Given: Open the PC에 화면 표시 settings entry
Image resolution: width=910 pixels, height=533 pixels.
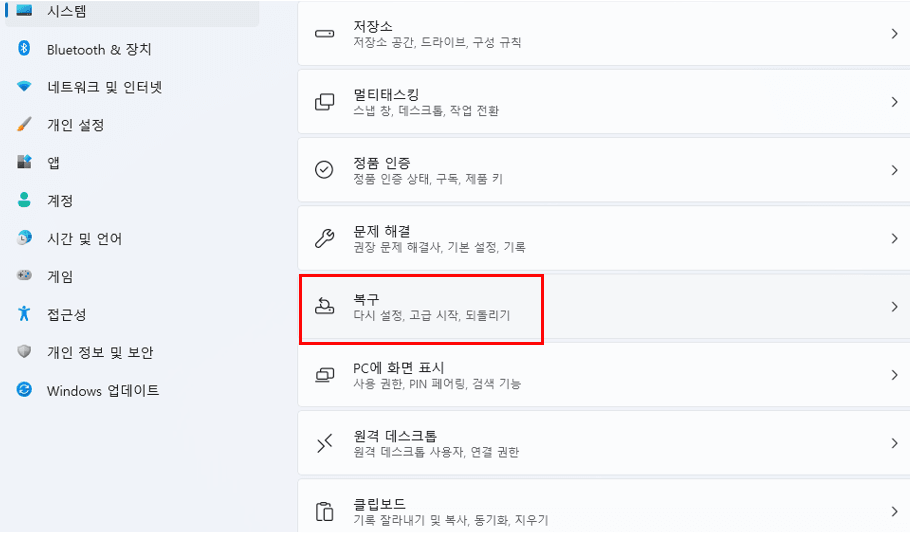Looking at the screenshot, I should point(604,374).
